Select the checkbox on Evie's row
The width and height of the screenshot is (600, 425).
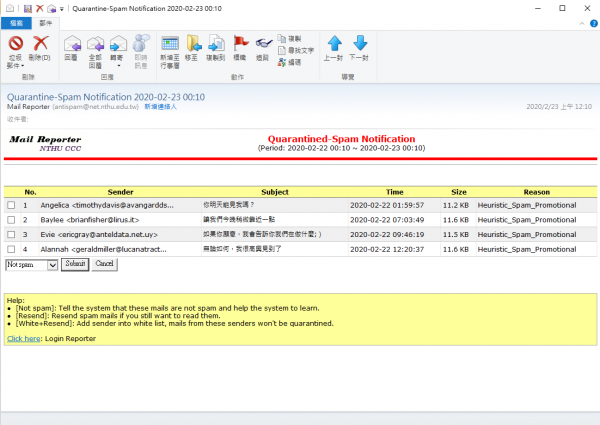[x=11, y=234]
